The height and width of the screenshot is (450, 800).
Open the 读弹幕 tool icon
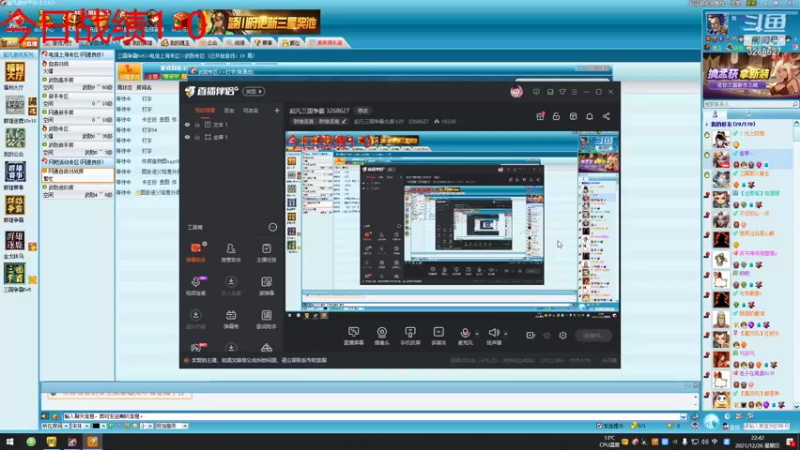(x=266, y=286)
